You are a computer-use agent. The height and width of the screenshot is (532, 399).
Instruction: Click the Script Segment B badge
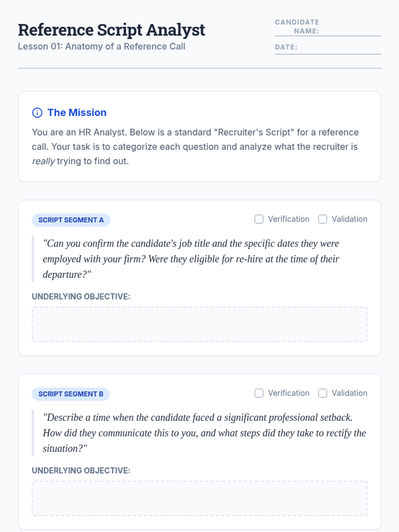click(x=71, y=394)
